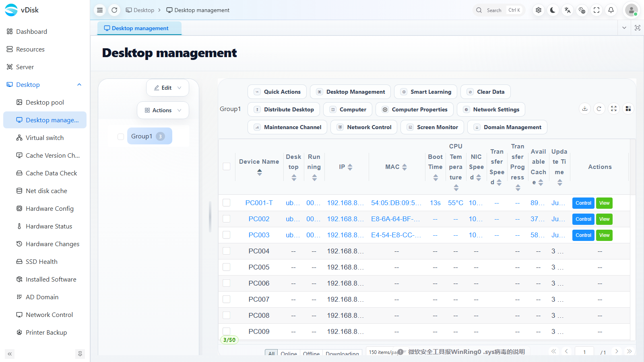Collapse the sidebar with hamburger icon
The image size is (644, 362).
[100, 10]
